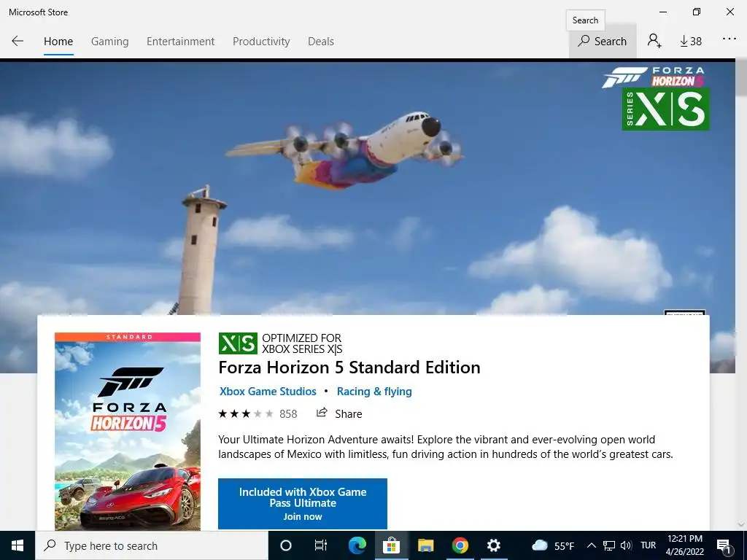Click the star rating for the game
Image resolution: width=747 pixels, height=560 pixels.
tap(246, 414)
